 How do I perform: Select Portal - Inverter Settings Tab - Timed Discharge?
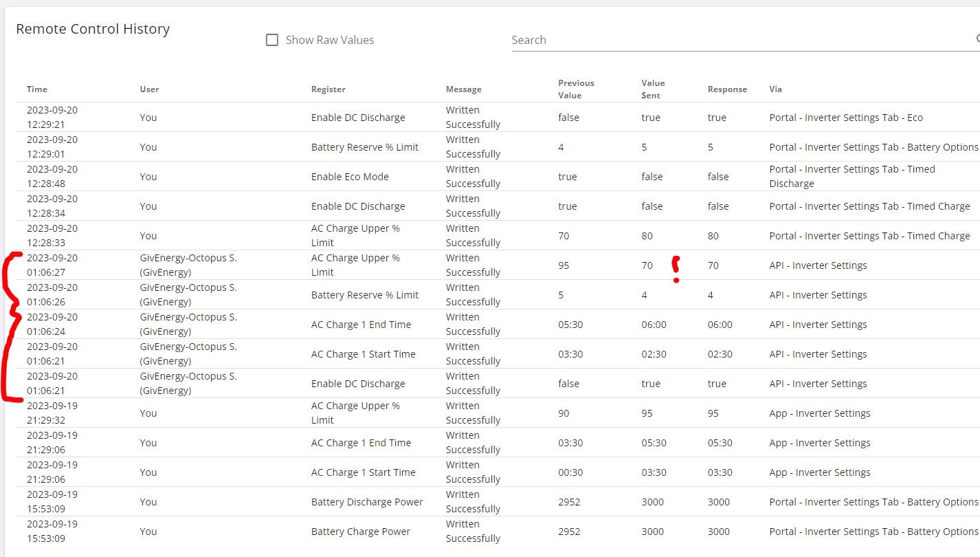coord(852,177)
